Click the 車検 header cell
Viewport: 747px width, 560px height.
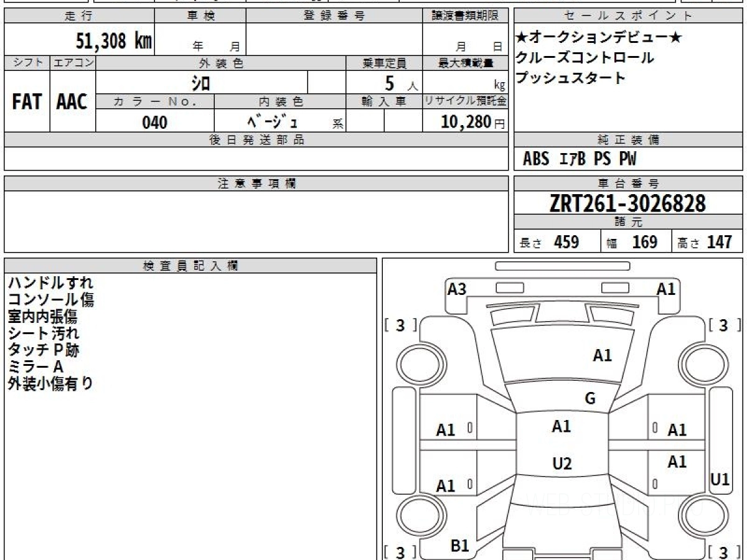[x=200, y=16]
